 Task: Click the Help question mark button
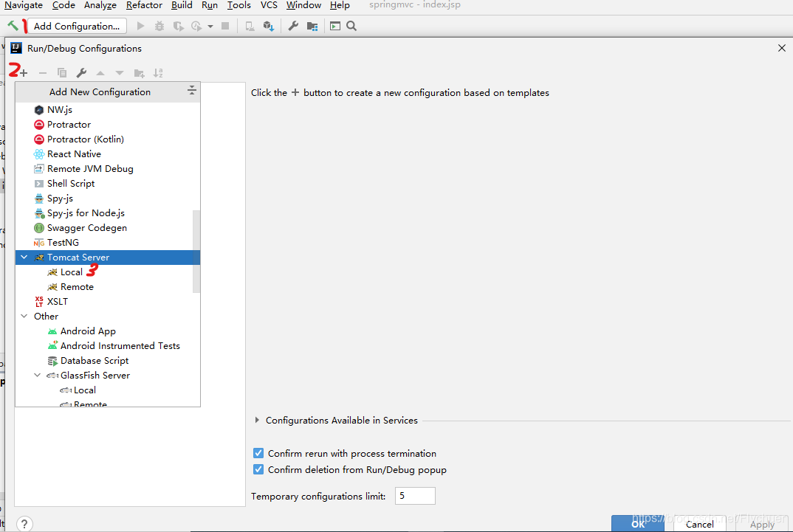pos(24,524)
